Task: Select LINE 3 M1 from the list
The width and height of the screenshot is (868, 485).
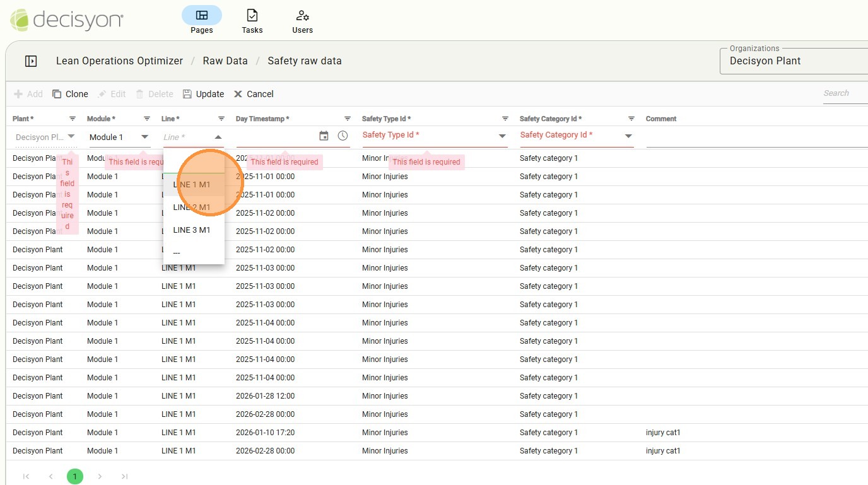Action: click(x=192, y=230)
